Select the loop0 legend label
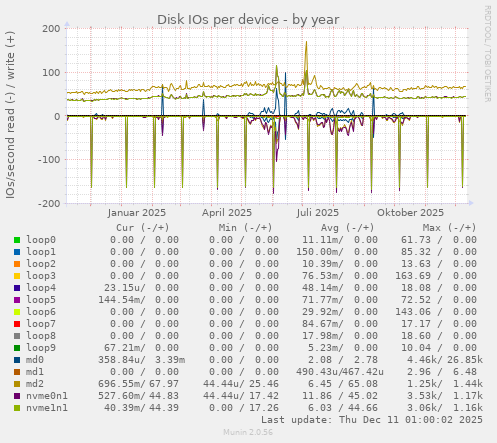Screen dimensions: 497x443 click(41, 240)
